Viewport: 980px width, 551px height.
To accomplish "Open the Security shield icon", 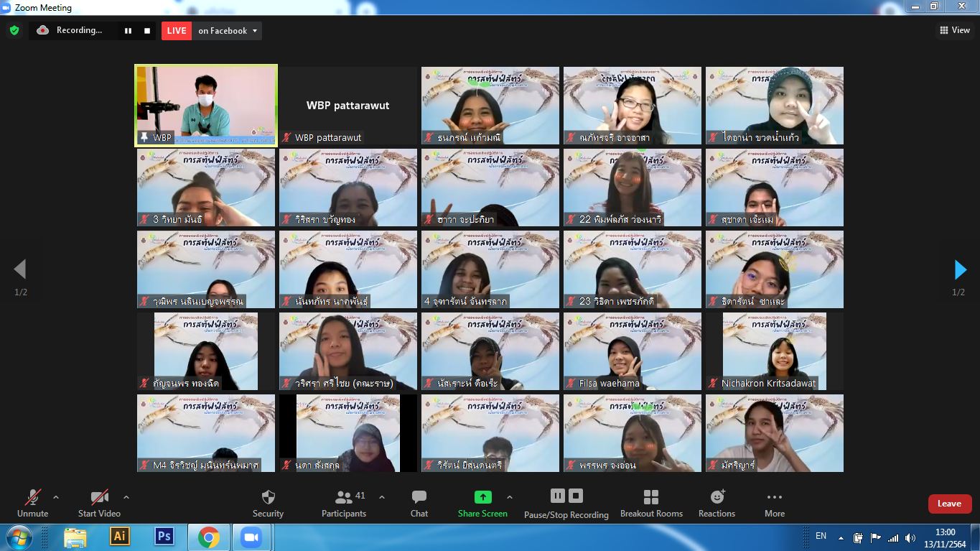I will pyautogui.click(x=268, y=497).
